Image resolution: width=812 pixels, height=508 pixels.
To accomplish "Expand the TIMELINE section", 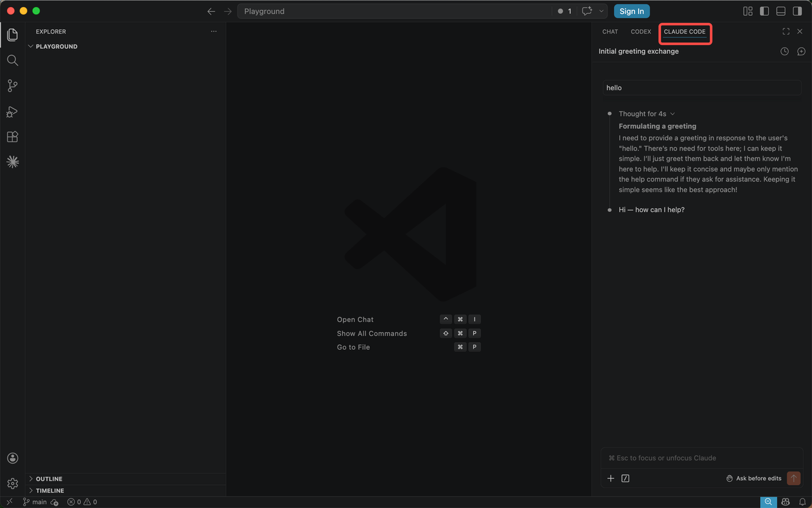I will 126,491.
